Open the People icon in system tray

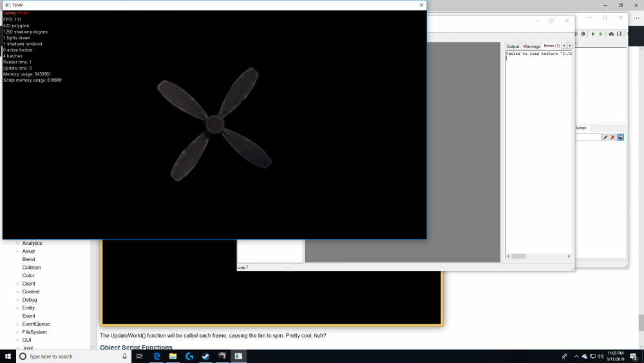(564, 357)
